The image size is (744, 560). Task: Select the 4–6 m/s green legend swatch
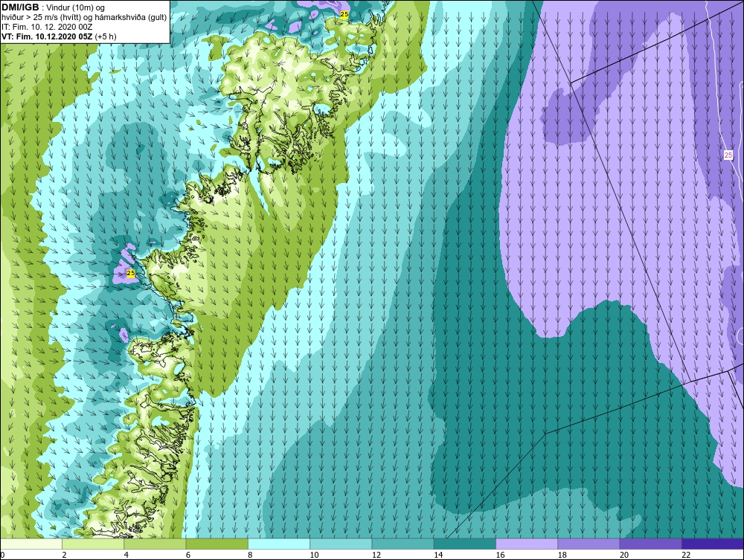coord(155,544)
